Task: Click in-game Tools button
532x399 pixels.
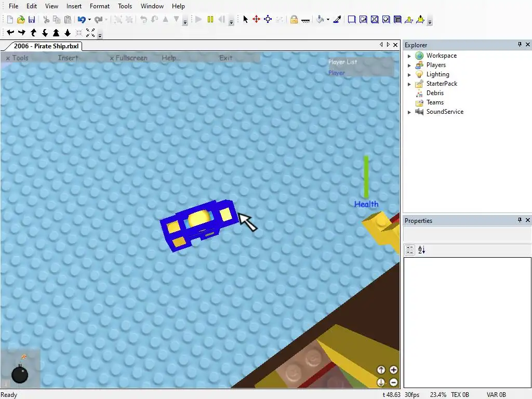Action: pos(17,58)
